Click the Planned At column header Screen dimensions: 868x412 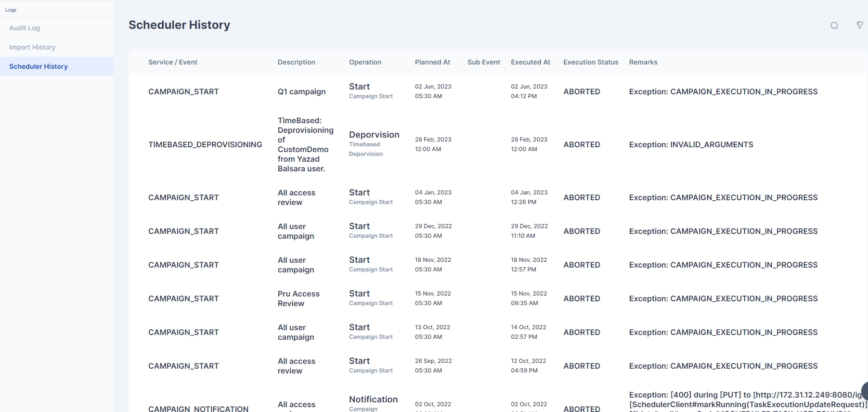(432, 62)
